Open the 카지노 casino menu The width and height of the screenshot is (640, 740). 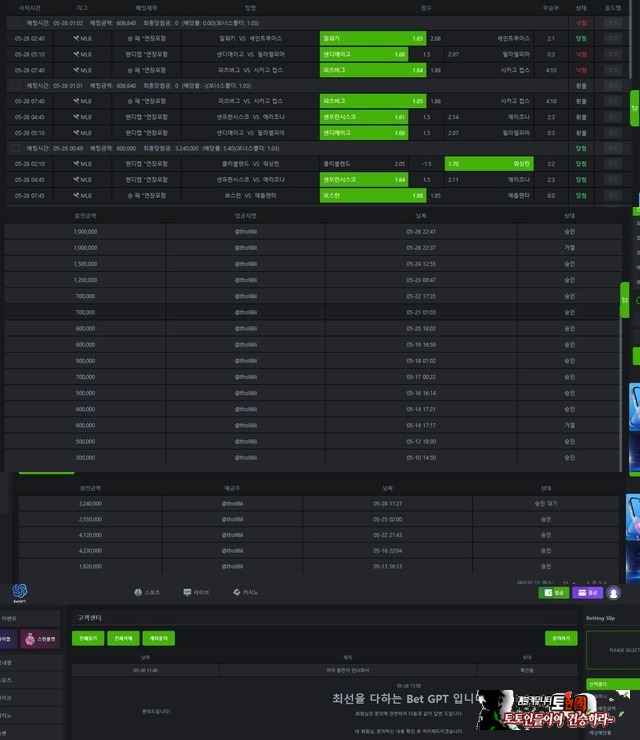click(x=245, y=592)
